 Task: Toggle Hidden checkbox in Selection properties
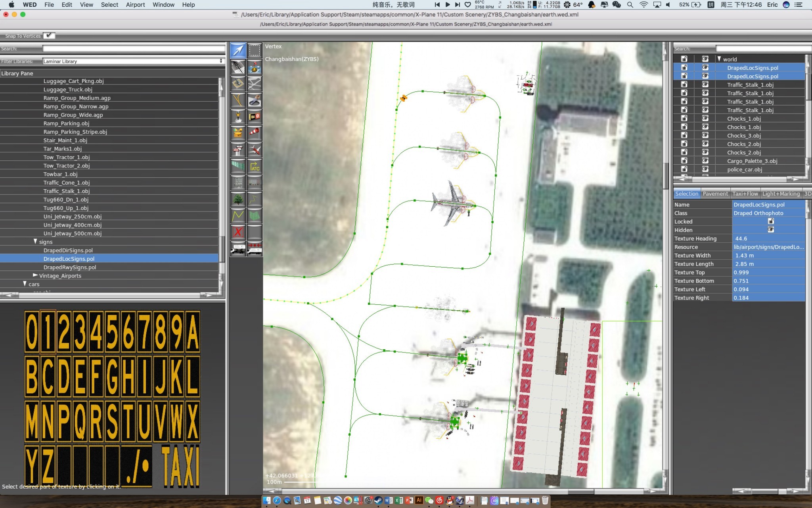(770, 229)
